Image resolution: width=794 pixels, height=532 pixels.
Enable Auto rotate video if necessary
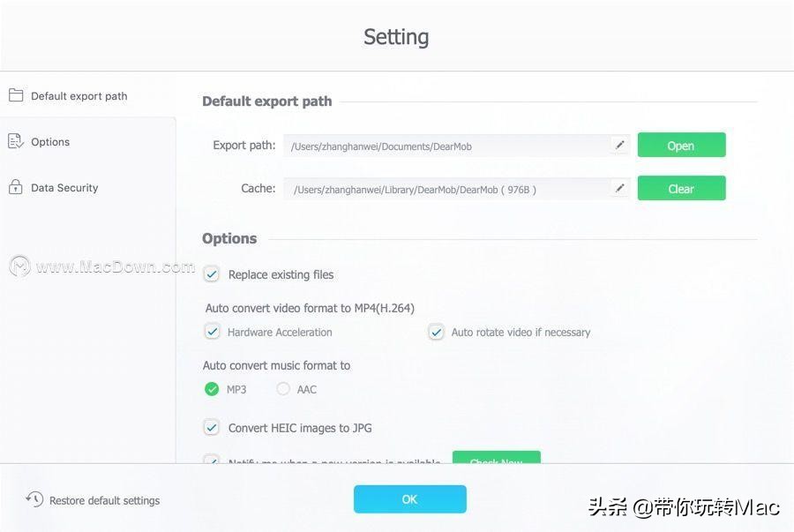(x=436, y=332)
